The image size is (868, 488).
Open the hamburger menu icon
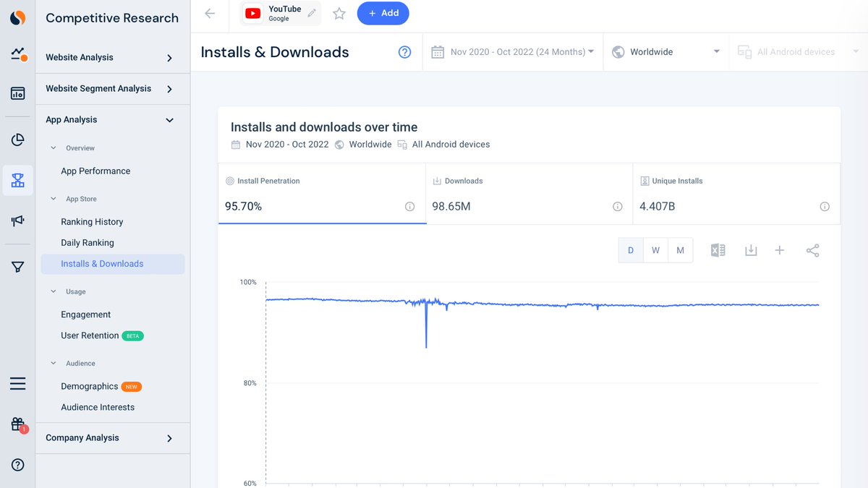pos(18,383)
